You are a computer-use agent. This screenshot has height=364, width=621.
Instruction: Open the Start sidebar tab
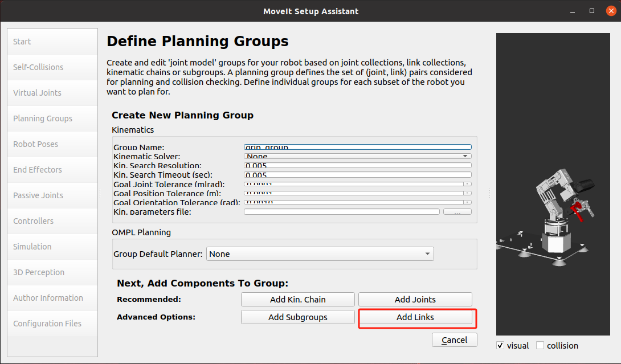coord(52,42)
